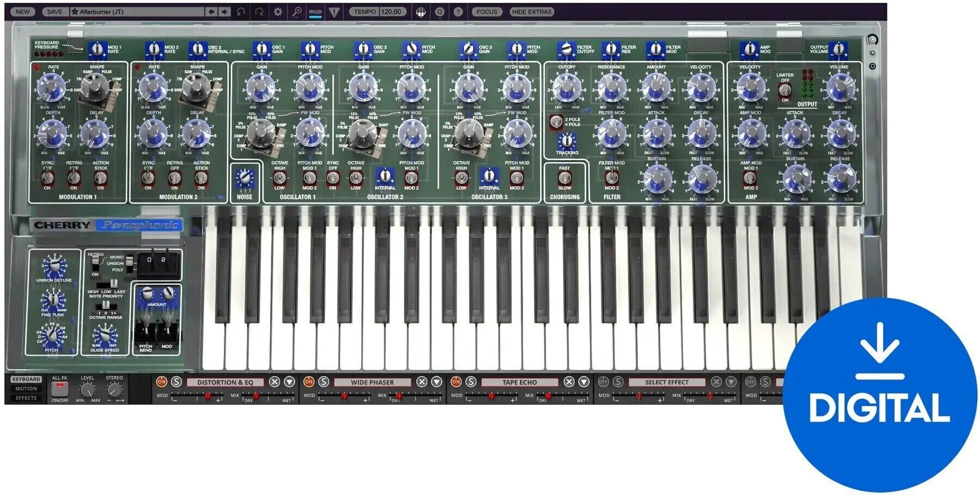The height and width of the screenshot is (495, 980).
Task: Open the Wide Phaser dropdown arrow
Action: tap(437, 382)
